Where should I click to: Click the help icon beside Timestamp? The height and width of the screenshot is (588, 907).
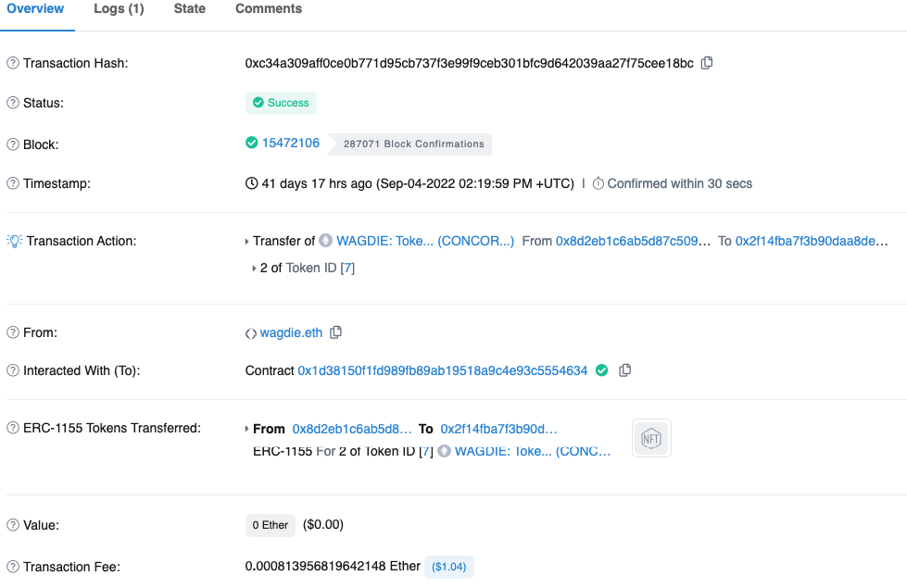(x=13, y=183)
